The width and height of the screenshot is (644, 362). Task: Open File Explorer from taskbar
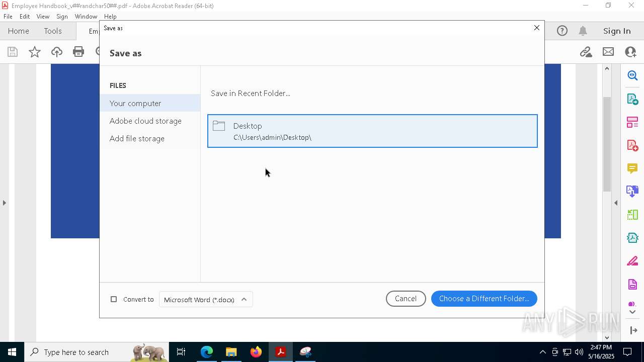[231, 352]
